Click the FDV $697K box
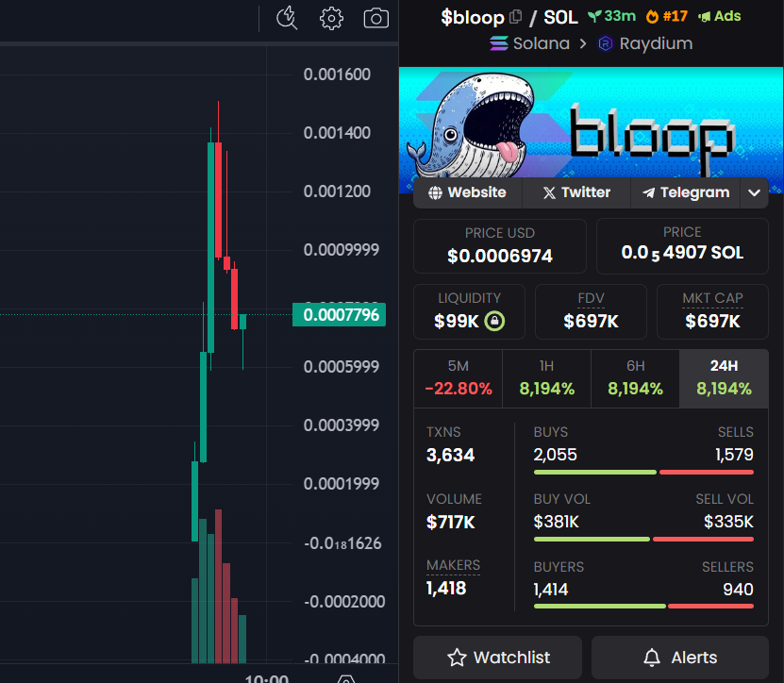Image resolution: width=784 pixels, height=683 pixels. pos(591,312)
